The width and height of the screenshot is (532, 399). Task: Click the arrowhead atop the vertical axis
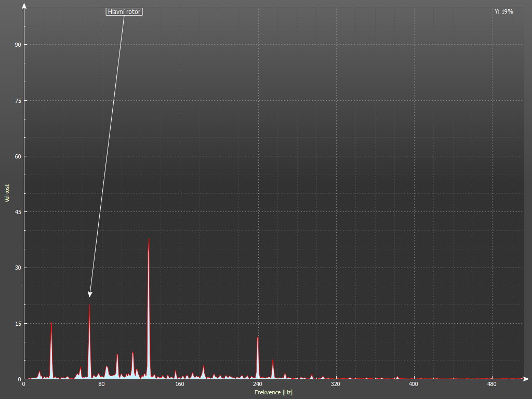point(24,6)
